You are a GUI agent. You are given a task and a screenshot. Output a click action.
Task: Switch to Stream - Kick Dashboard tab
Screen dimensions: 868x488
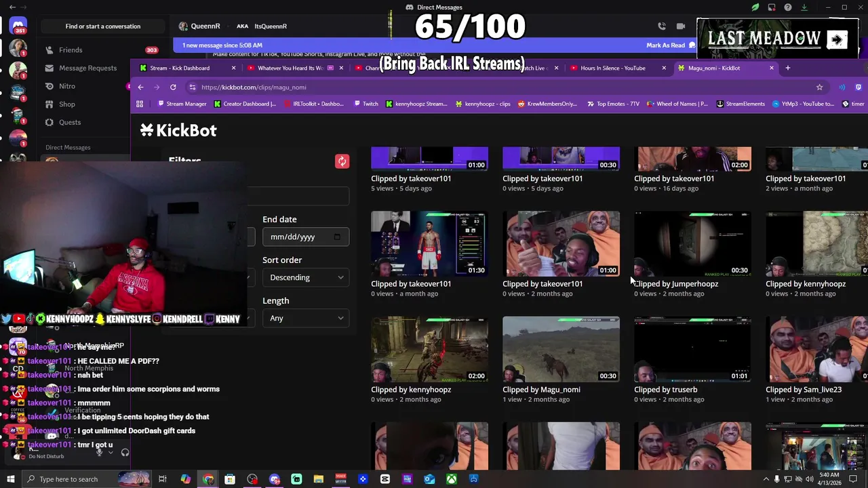coord(180,68)
